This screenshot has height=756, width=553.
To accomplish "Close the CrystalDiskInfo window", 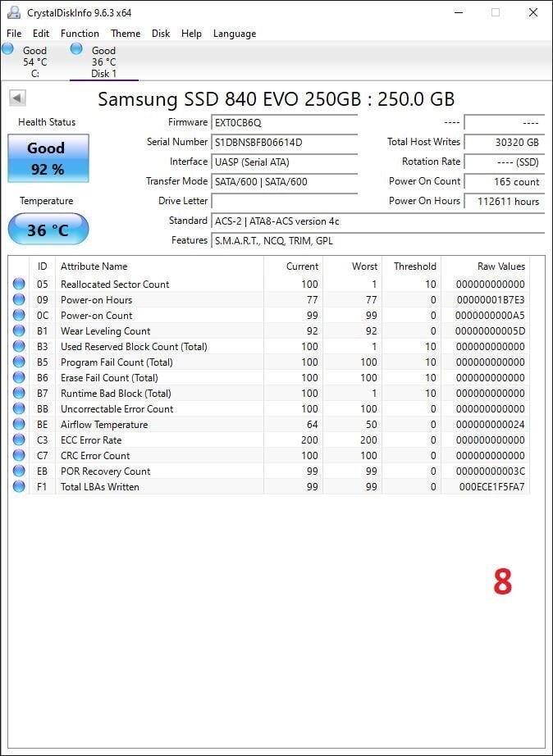I will [532, 12].
